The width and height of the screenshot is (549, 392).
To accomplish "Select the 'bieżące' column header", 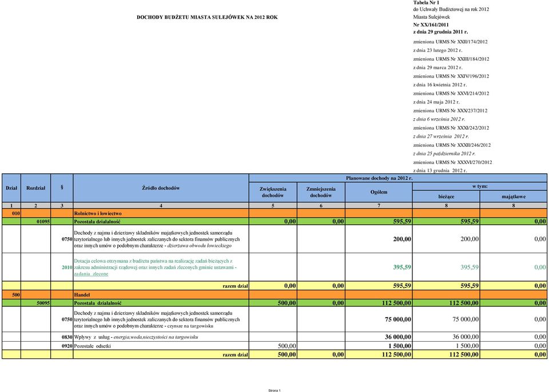I will (x=446, y=197).
